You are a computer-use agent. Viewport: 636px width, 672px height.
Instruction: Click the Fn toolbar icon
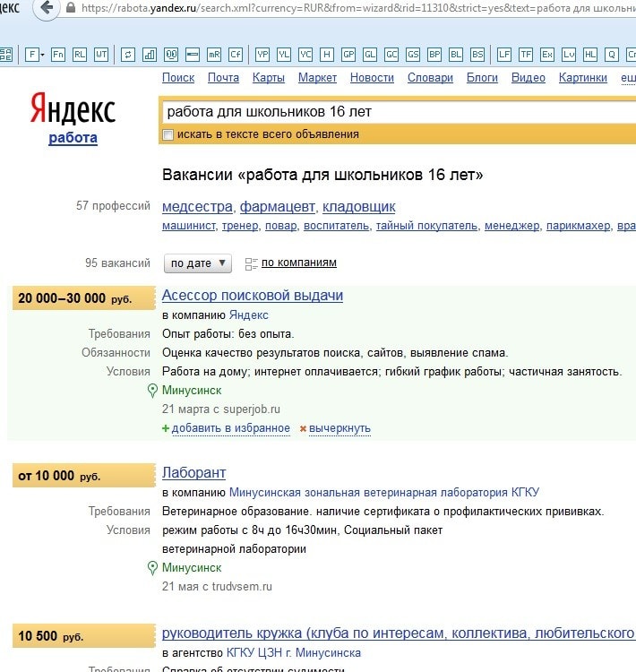click(58, 55)
